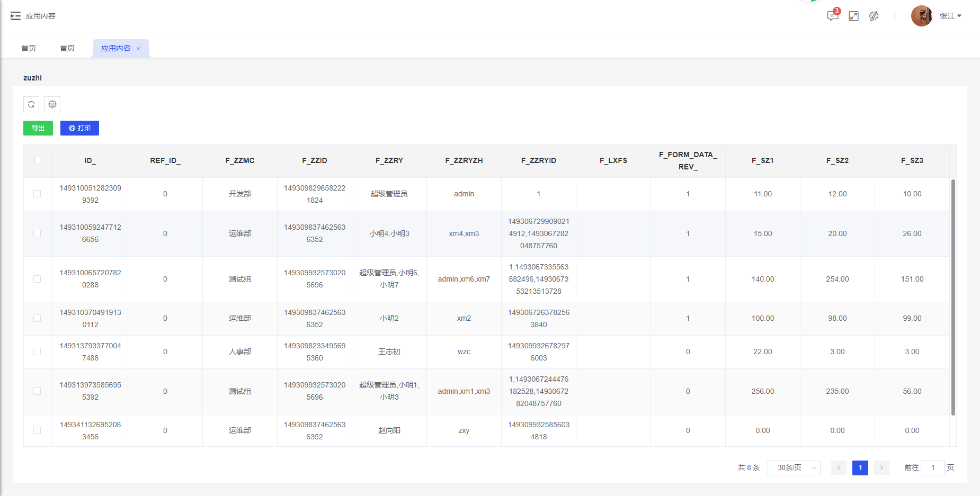Image resolution: width=980 pixels, height=496 pixels.
Task: Open the messages notification icon
Action: click(x=832, y=16)
